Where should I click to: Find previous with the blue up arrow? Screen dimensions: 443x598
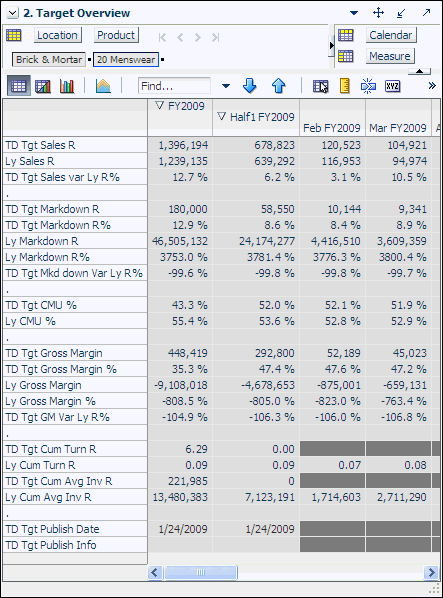pos(279,86)
